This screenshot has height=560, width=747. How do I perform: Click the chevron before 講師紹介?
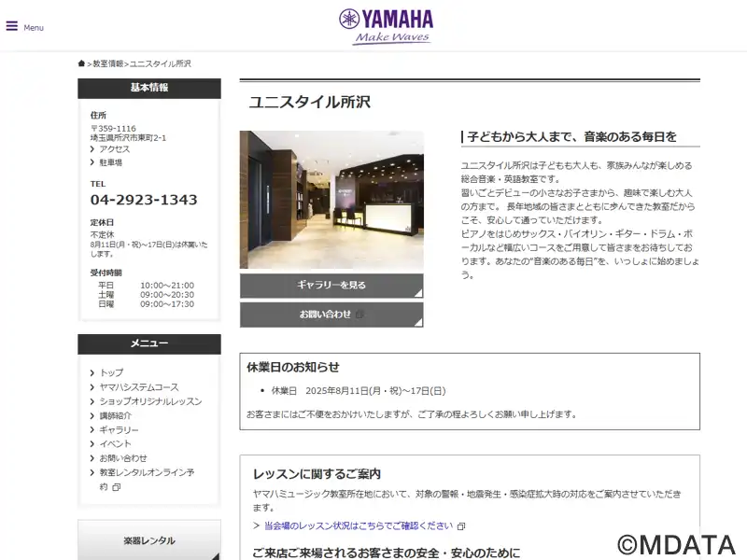coord(92,415)
